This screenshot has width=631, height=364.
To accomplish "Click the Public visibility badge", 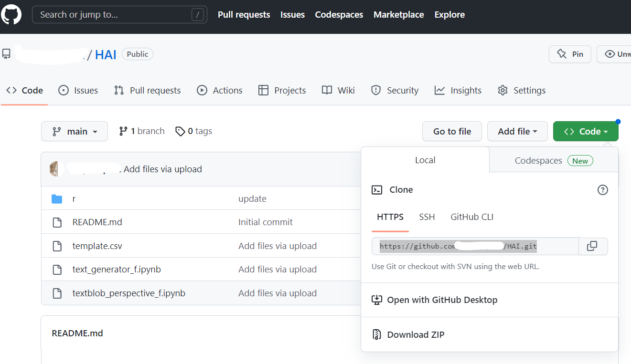I will [138, 54].
